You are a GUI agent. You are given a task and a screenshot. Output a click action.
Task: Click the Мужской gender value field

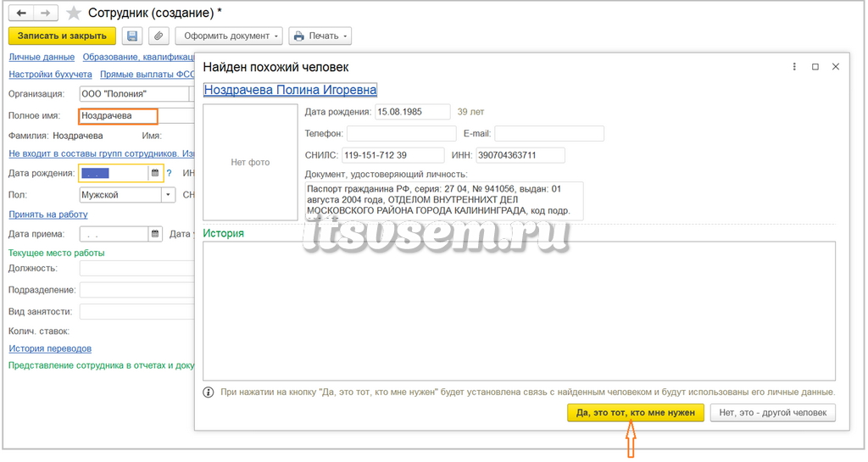tap(120, 195)
